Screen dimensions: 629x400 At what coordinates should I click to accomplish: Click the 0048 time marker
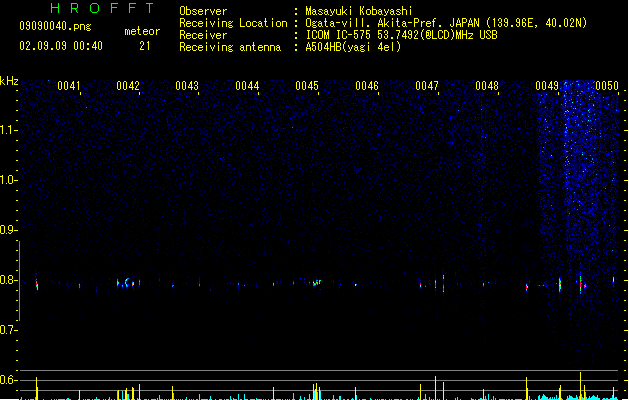(x=487, y=86)
